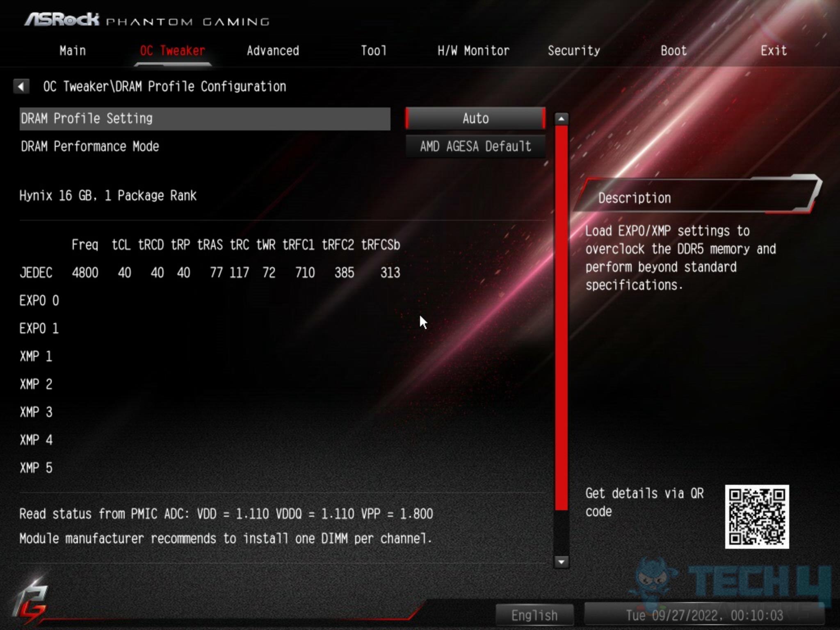This screenshot has height=630, width=840.
Task: Select the OC Tweaker tab
Action: (x=173, y=50)
